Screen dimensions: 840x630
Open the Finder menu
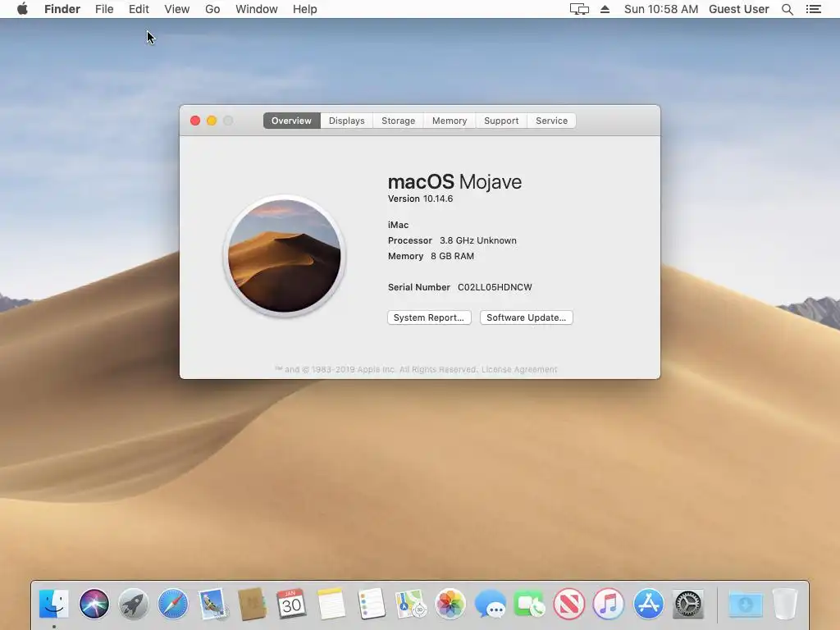point(62,9)
